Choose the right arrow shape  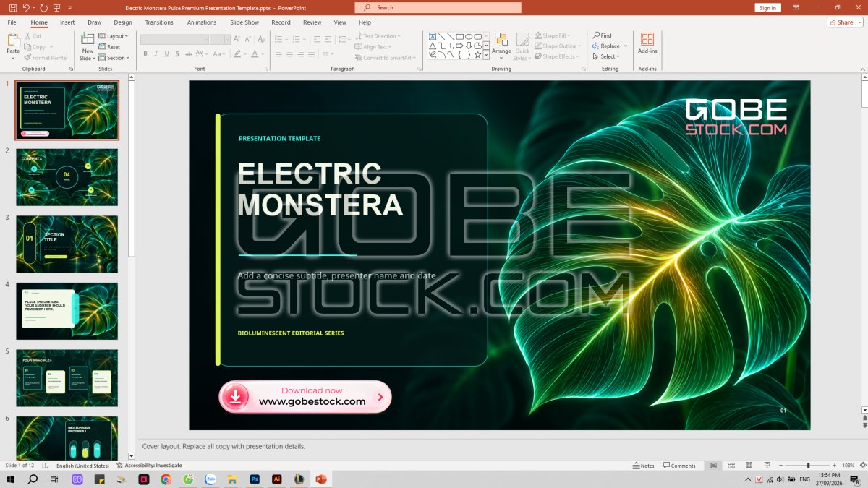pos(460,46)
